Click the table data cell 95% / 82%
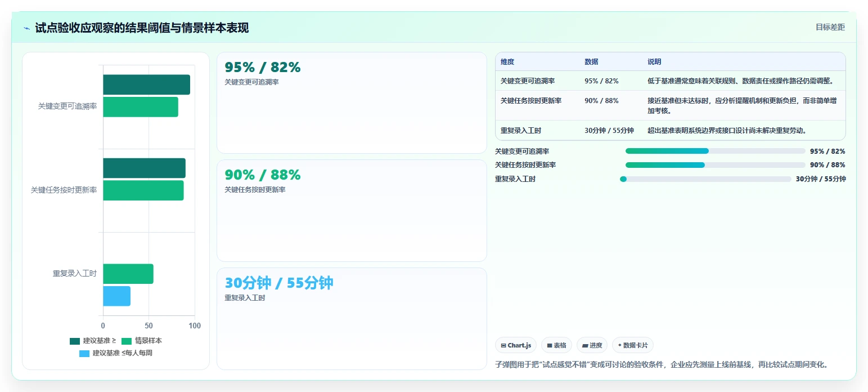868x392 pixels. pyautogui.click(x=601, y=81)
